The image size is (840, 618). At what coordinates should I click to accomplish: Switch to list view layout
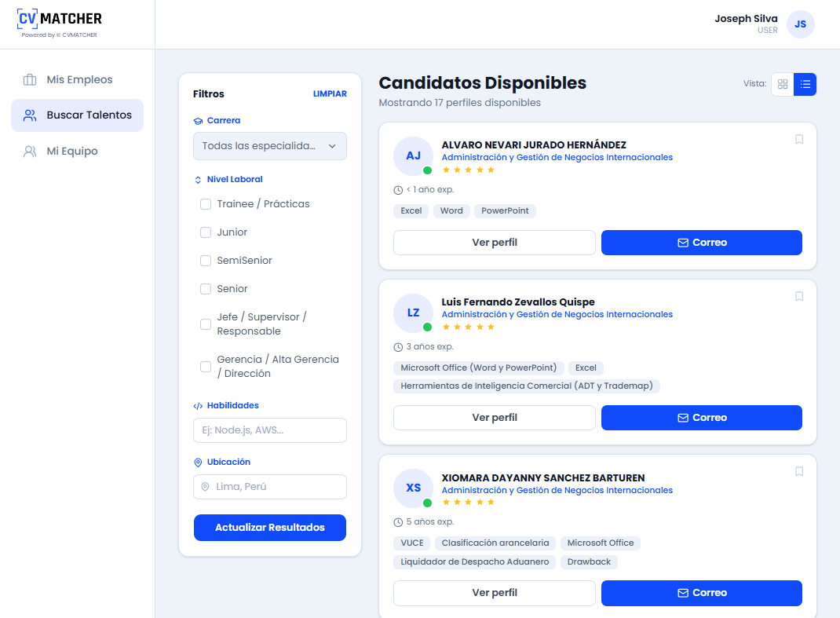pos(805,84)
